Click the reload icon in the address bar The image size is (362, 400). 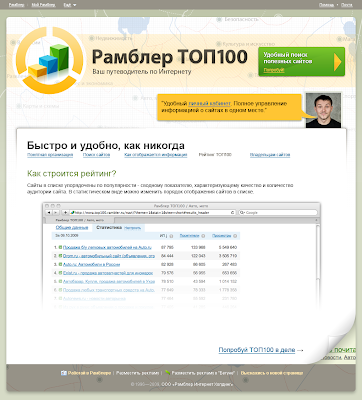tap(232, 212)
